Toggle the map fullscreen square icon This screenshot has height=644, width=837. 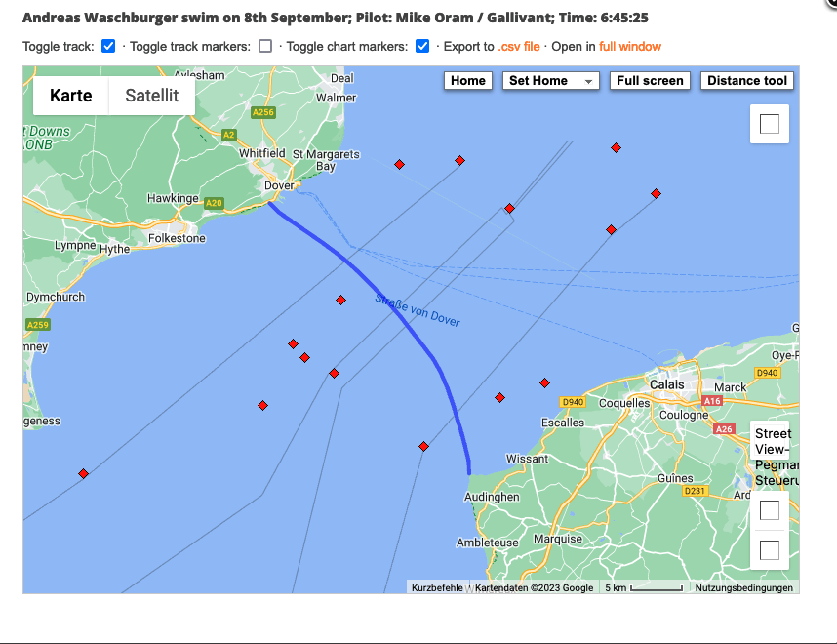point(769,124)
